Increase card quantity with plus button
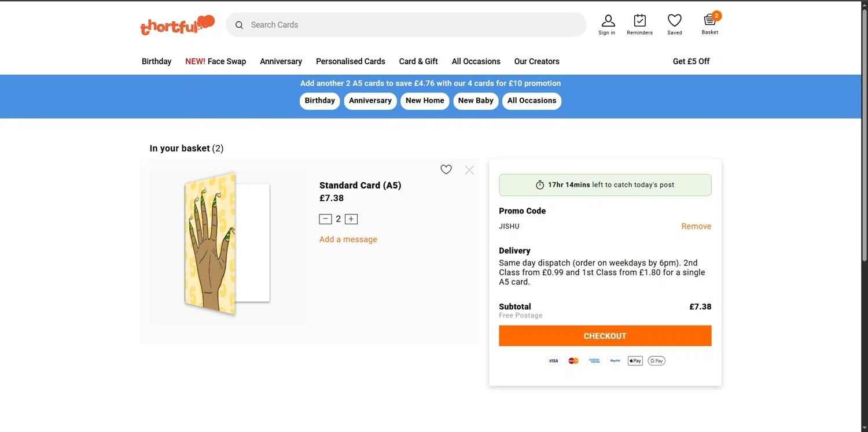Viewport: 868px width, 432px height. coord(351,219)
